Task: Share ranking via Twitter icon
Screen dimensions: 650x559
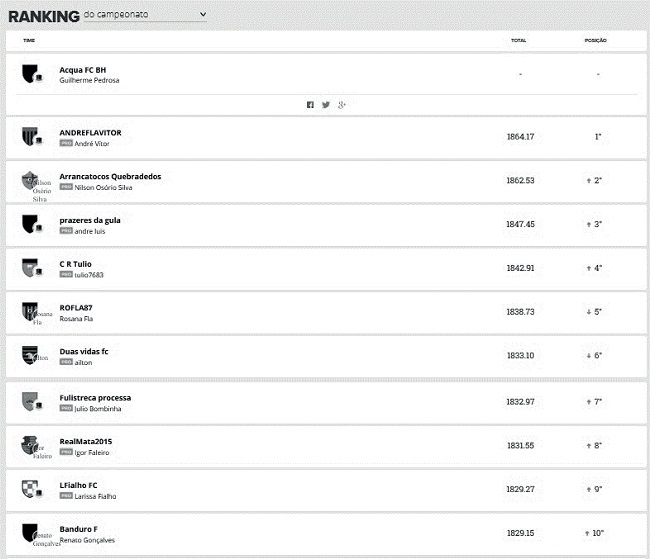Action: tap(326, 105)
